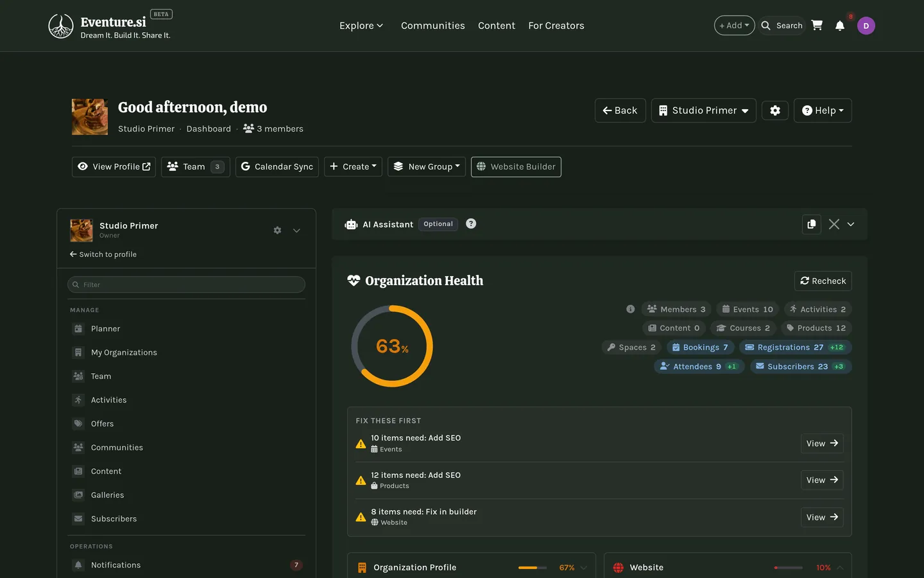Open For Creators nav item
Screen dimensions: 924x578
556,26
